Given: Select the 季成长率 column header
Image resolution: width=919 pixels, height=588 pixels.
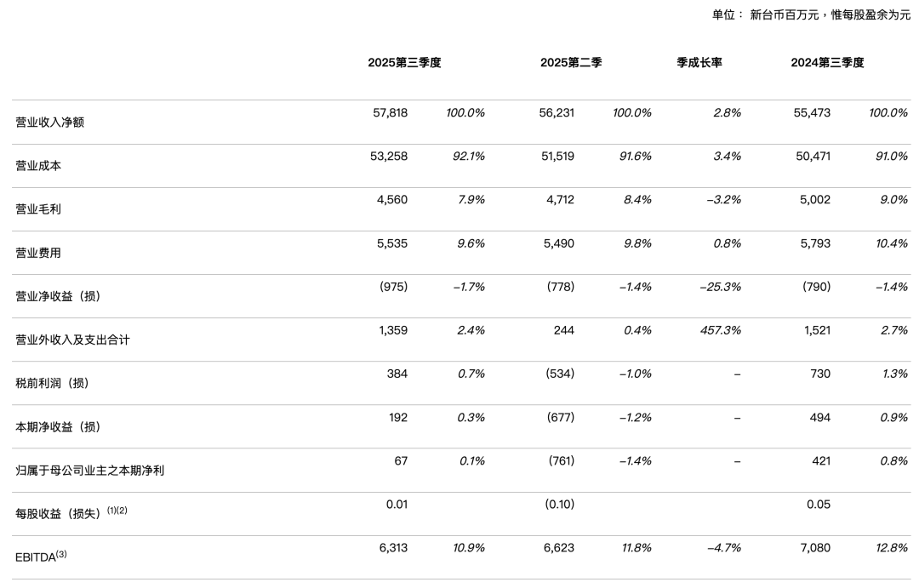Looking at the screenshot, I should pos(699,63).
